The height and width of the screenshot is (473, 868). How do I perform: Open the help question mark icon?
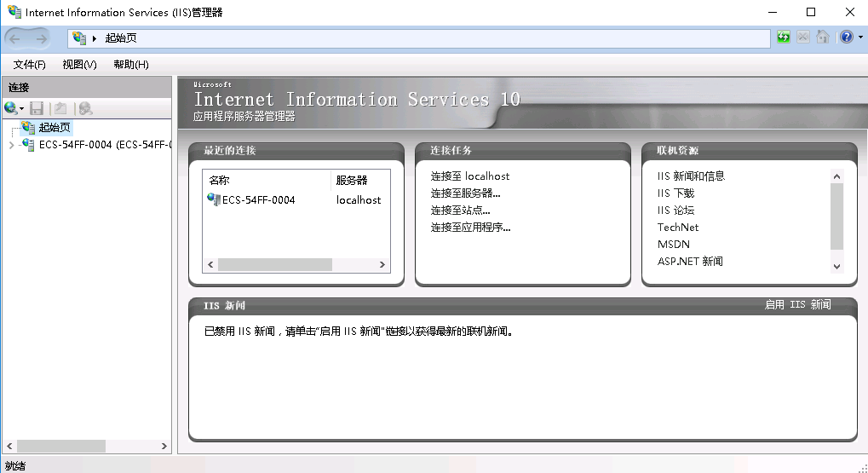click(847, 37)
